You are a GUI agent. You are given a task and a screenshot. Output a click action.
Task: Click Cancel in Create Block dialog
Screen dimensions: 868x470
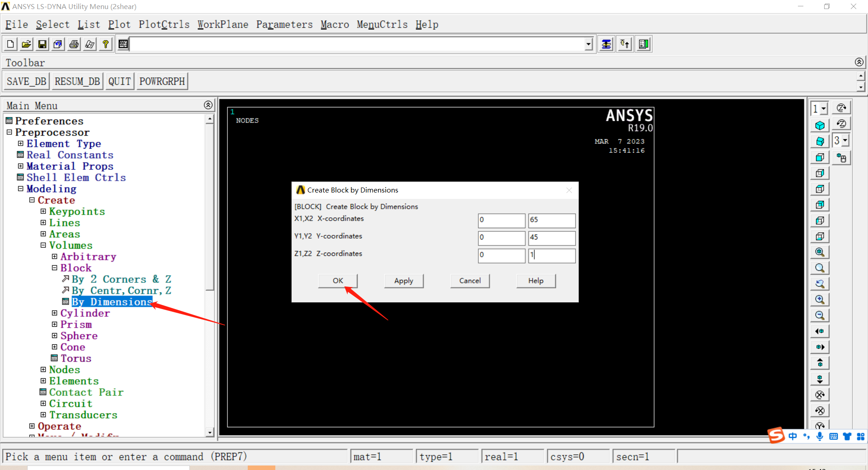coord(470,281)
